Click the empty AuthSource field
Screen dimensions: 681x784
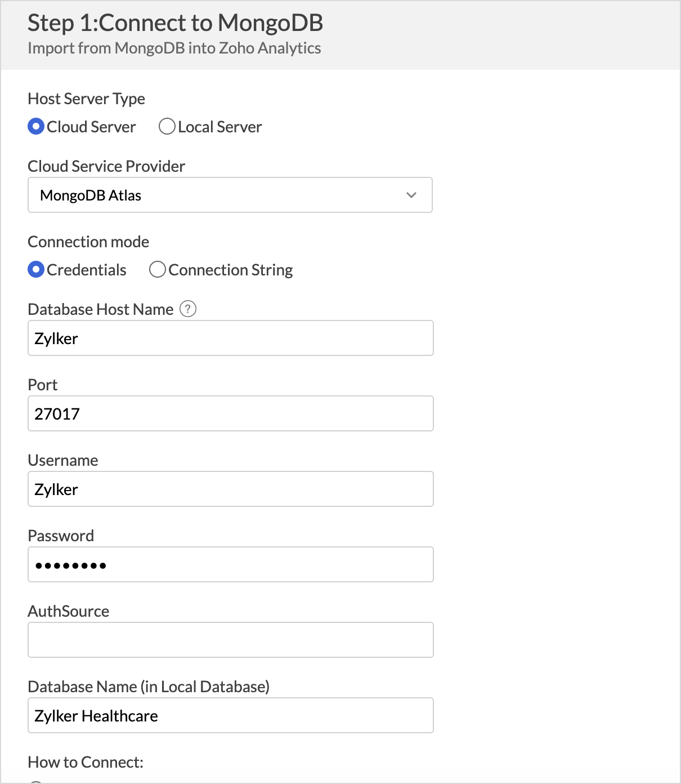pos(231,640)
